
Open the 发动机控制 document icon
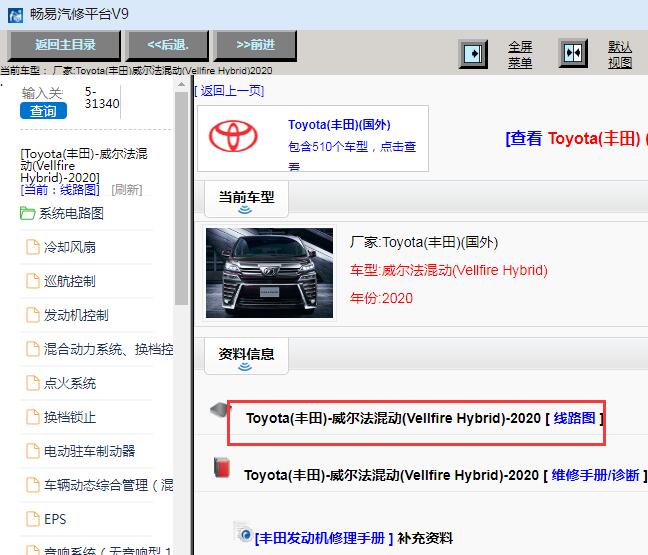(x=33, y=315)
